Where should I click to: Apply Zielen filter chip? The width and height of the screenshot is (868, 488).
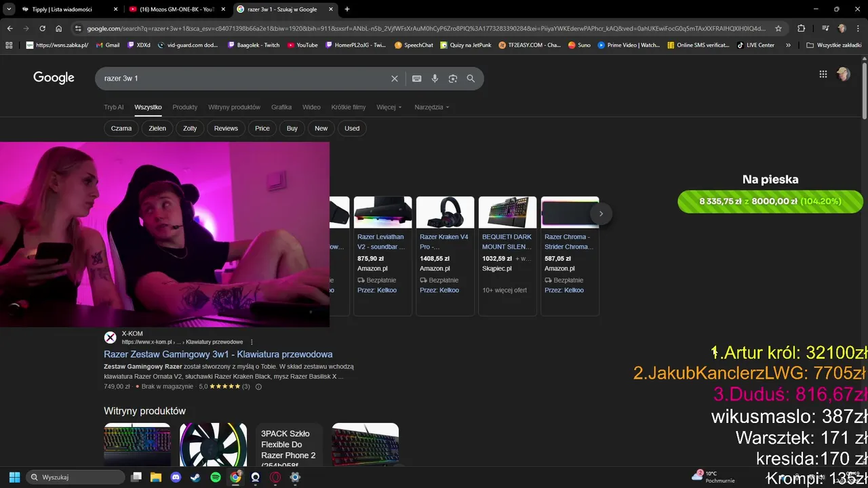157,128
